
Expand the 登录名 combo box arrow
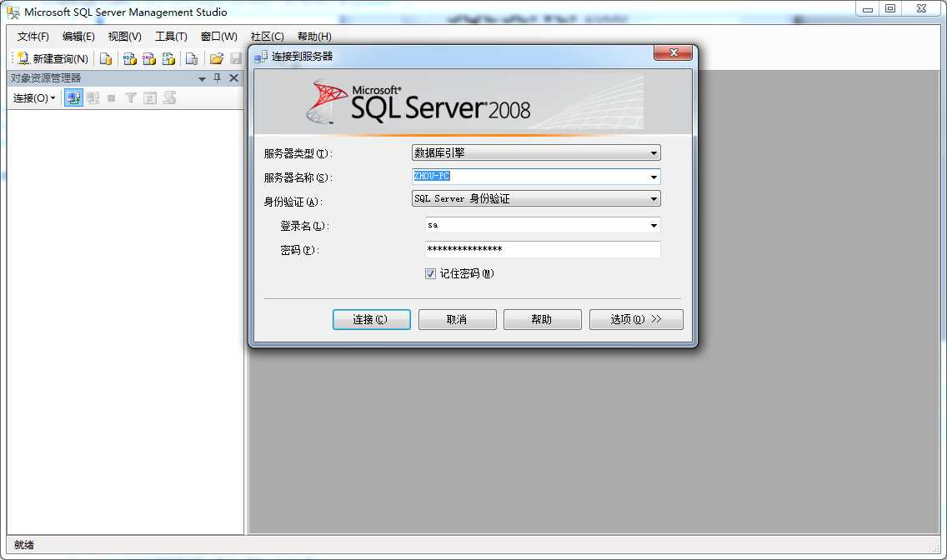pos(654,226)
